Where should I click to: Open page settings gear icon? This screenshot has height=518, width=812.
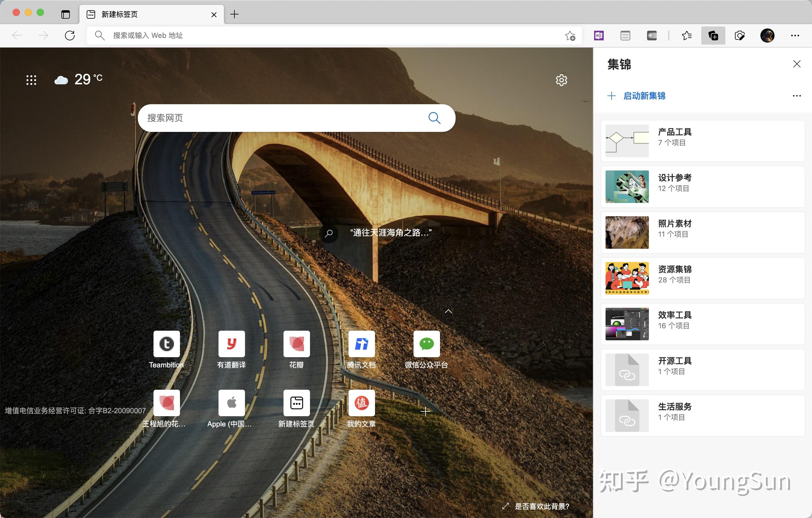(562, 80)
